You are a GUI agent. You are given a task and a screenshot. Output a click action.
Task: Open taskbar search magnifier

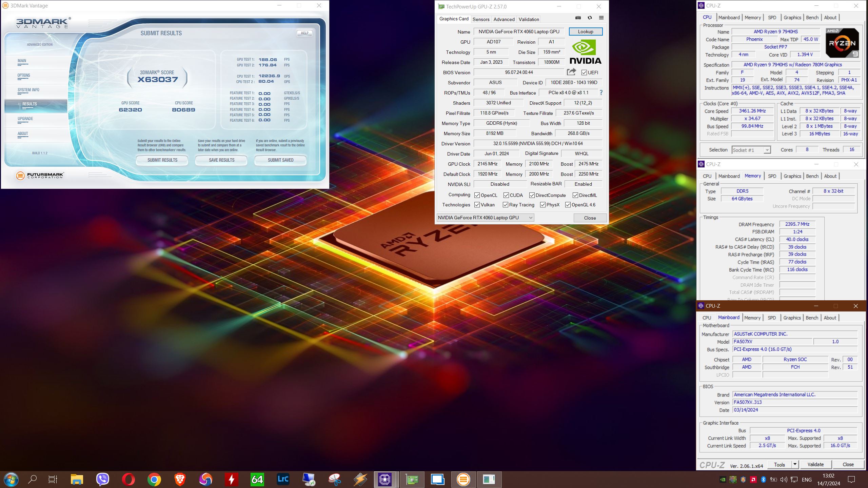click(32, 479)
